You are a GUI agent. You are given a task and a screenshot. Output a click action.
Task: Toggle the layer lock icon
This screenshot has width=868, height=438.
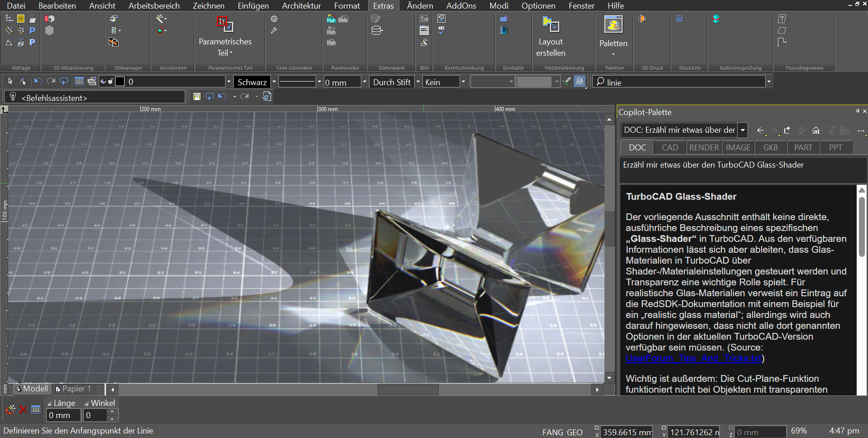(110, 82)
